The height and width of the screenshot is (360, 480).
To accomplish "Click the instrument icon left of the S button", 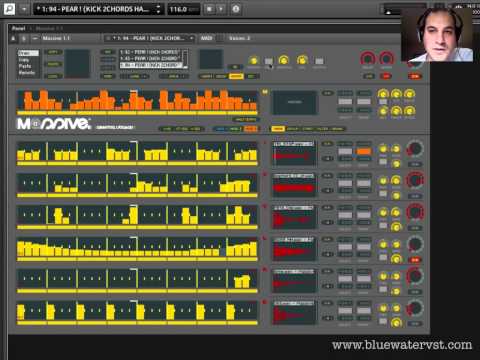I will pos(13,38).
